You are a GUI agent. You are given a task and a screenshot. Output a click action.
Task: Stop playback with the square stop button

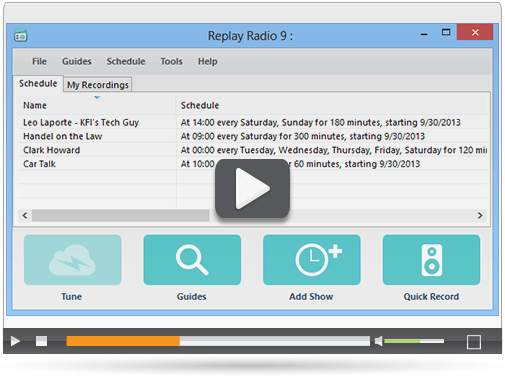[41, 341]
